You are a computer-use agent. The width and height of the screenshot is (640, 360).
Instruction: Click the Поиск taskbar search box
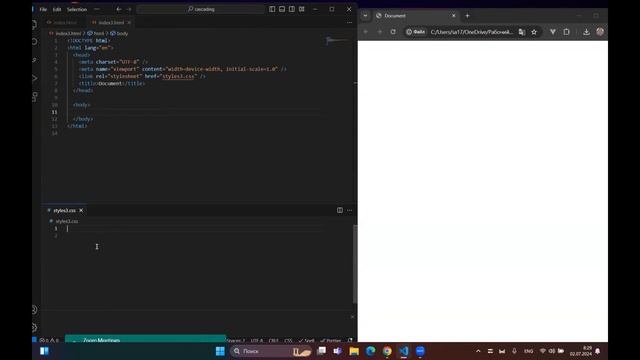pos(271,351)
